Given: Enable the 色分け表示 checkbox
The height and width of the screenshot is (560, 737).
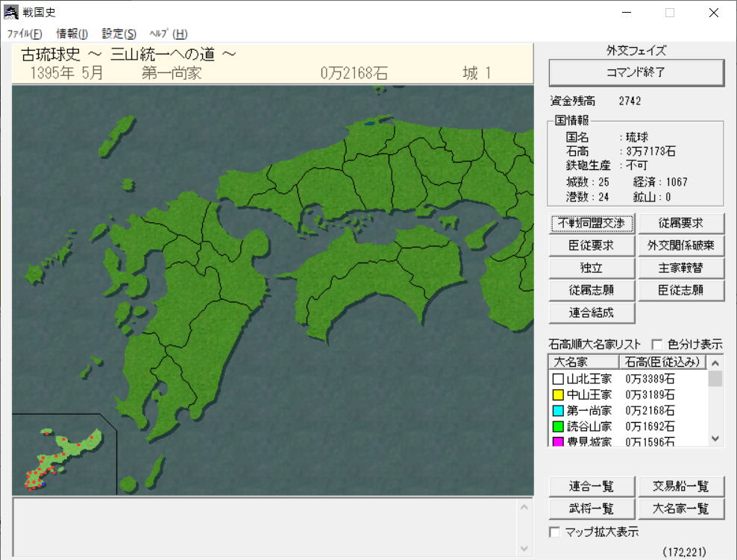Looking at the screenshot, I should [657, 345].
